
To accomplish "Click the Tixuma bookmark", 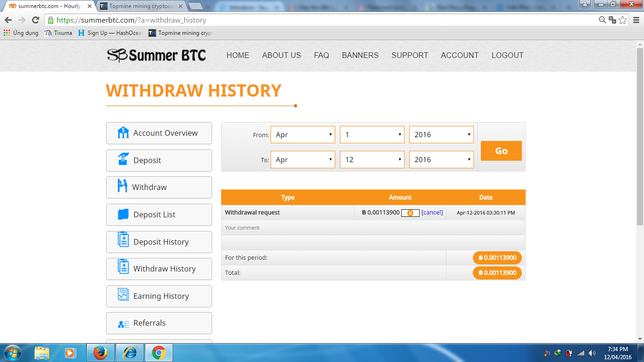I will [x=58, y=33].
